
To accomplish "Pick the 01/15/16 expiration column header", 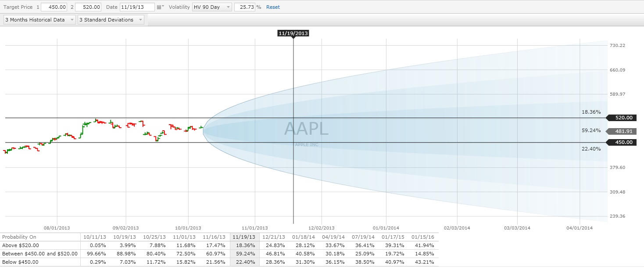I will [423, 237].
